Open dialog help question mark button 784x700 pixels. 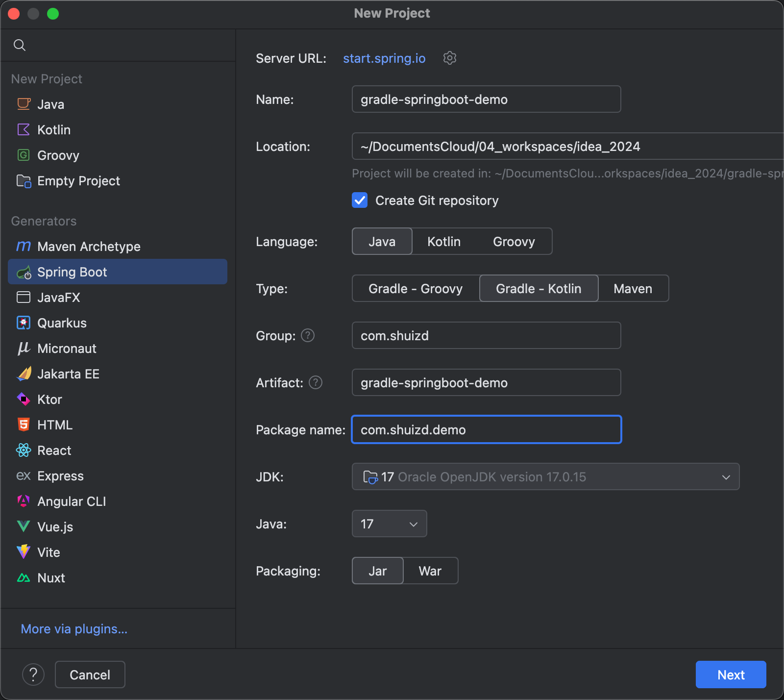(33, 675)
